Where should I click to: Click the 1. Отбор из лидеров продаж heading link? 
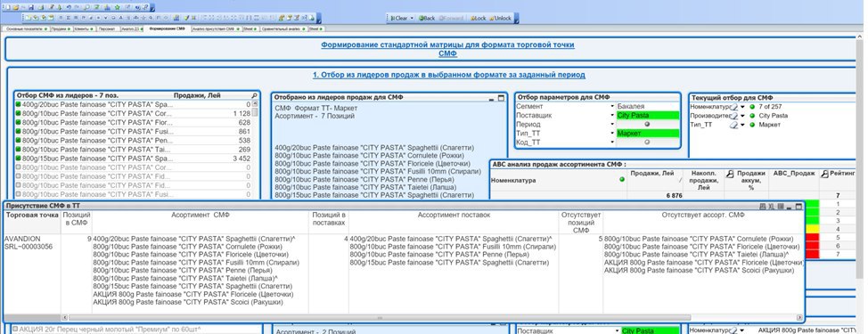(449, 75)
